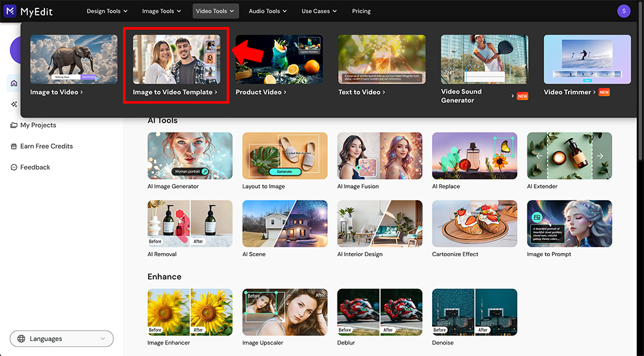Viewport: 644px width, 356px height.
Task: Click the AI Scene label
Action: (254, 254)
